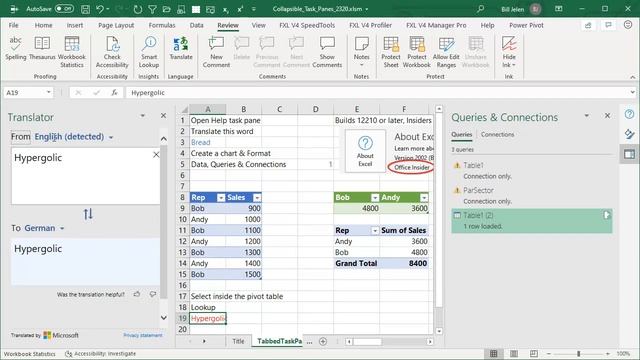Select the Table1 (2) query
Image resolution: width=640 pixels, height=360 pixels.
click(531, 220)
